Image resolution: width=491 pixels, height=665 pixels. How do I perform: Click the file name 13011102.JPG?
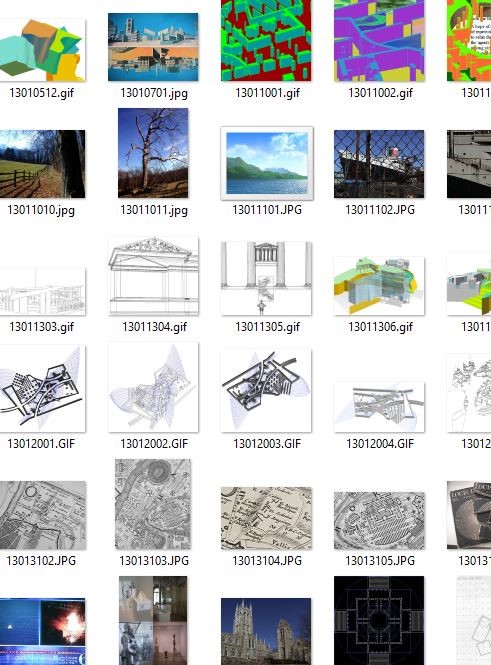pos(380,210)
